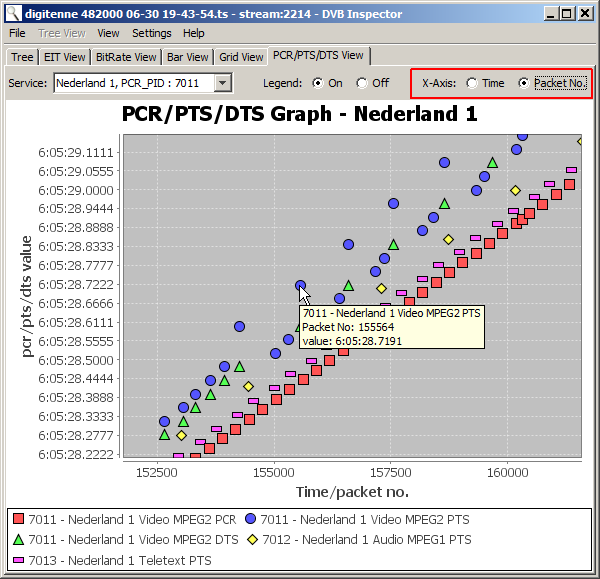Open the File menu
This screenshot has height=579, width=600.
coord(18,33)
